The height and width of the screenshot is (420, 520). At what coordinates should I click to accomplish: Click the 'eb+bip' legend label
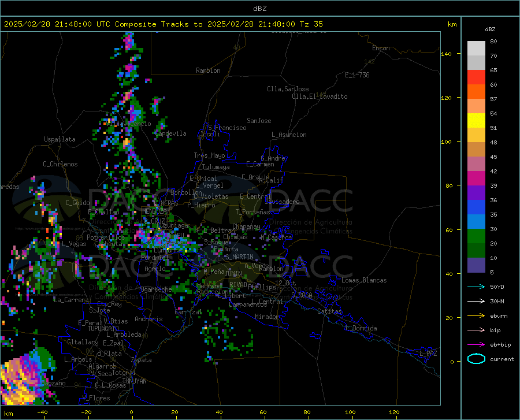point(500,345)
